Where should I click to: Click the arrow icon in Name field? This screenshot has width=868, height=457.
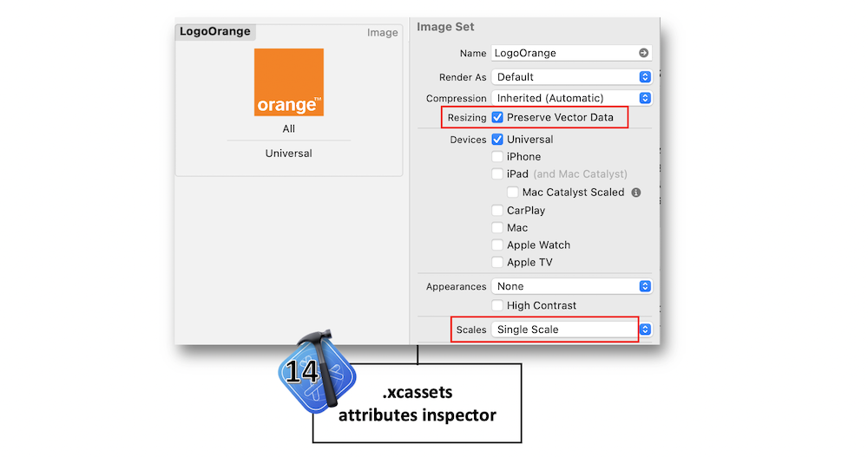coord(643,53)
